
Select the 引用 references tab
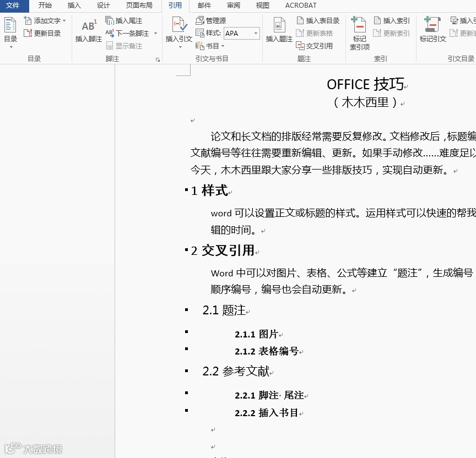tap(175, 6)
